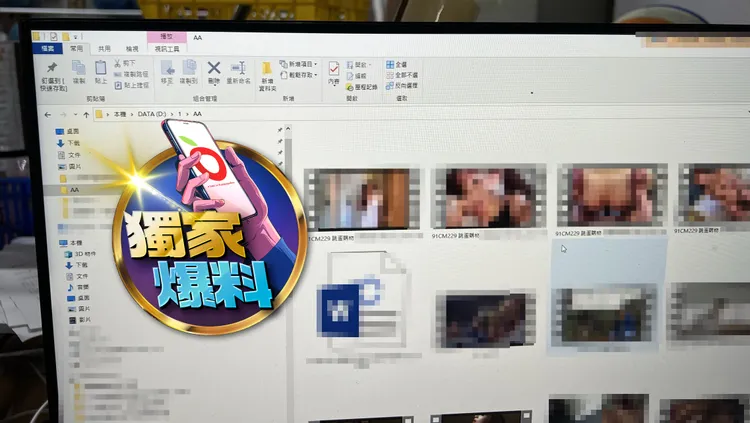Image resolution: width=750 pixels, height=423 pixels.
Task: Open the View (檢視) ribbon tab
Action: point(132,49)
